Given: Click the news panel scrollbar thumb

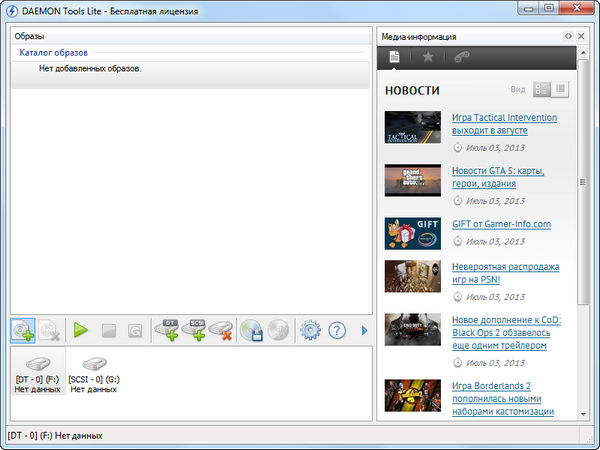Looking at the screenshot, I should tap(583, 182).
